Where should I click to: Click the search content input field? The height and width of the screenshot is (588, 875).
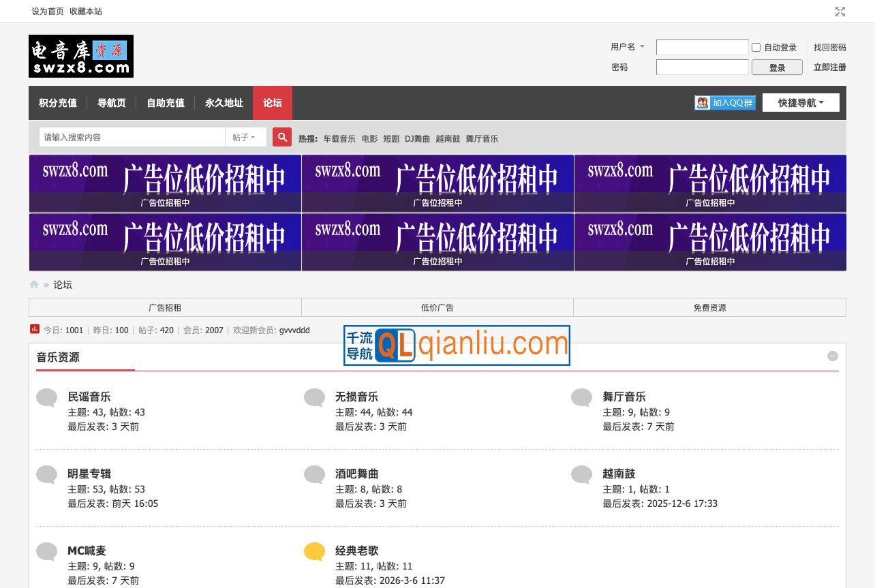(x=132, y=137)
